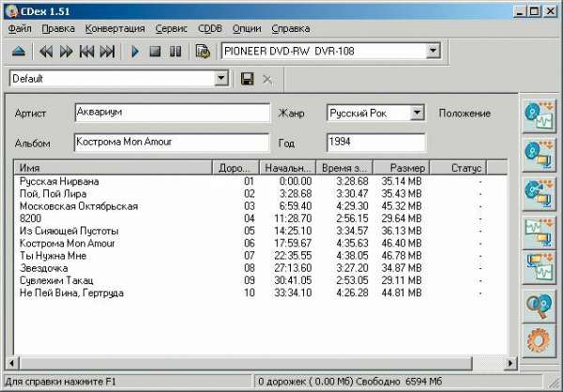This screenshot has width=563, height=392.
Task: Save the Default profile using the floppy icon
Action: (x=248, y=80)
